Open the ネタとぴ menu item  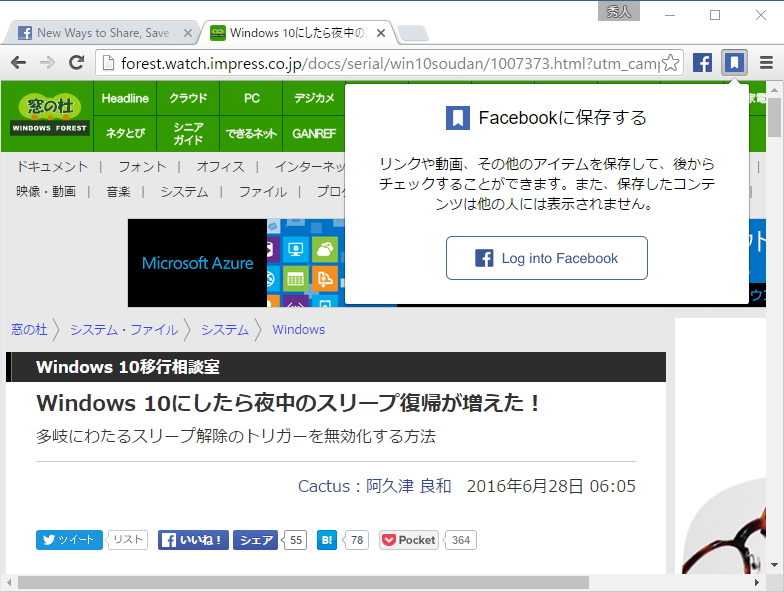pos(125,134)
